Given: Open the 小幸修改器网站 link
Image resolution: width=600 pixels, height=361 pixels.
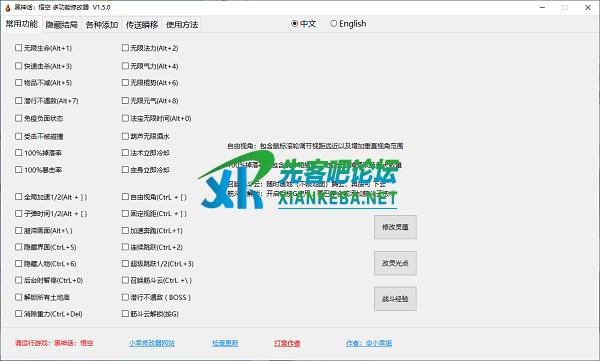Looking at the screenshot, I should click(x=152, y=343).
